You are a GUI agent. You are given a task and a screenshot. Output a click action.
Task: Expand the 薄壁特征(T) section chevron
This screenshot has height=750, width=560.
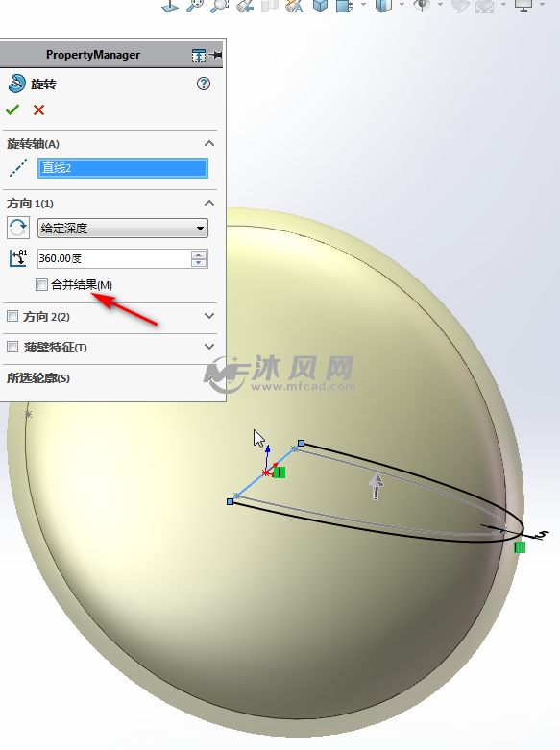click(x=209, y=347)
